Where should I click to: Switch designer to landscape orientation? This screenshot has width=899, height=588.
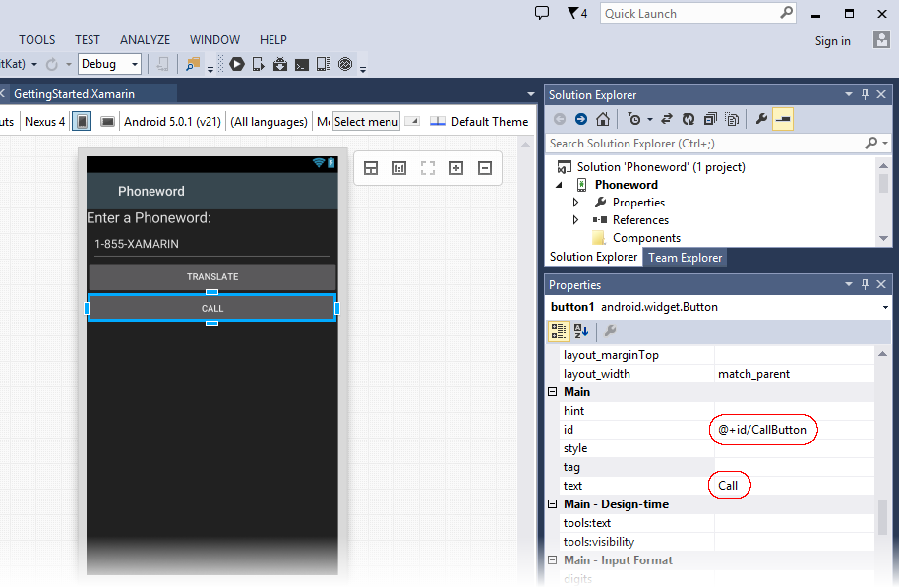[x=107, y=121]
